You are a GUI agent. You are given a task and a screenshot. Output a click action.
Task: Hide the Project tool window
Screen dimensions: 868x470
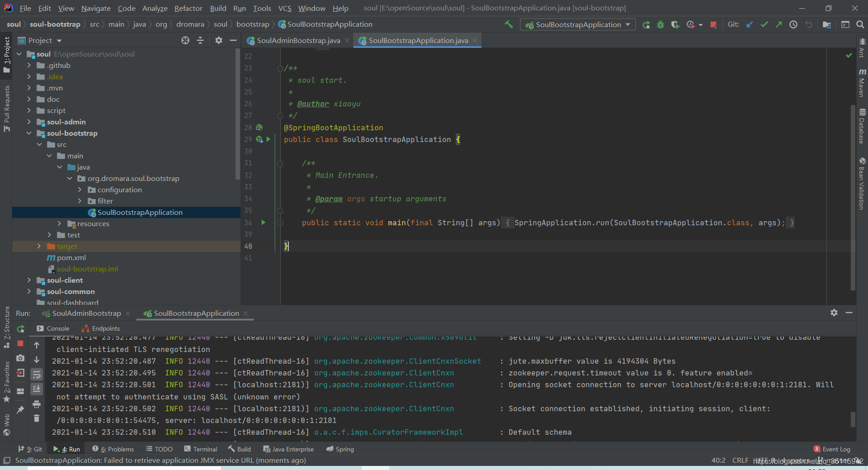pyautogui.click(x=233, y=40)
